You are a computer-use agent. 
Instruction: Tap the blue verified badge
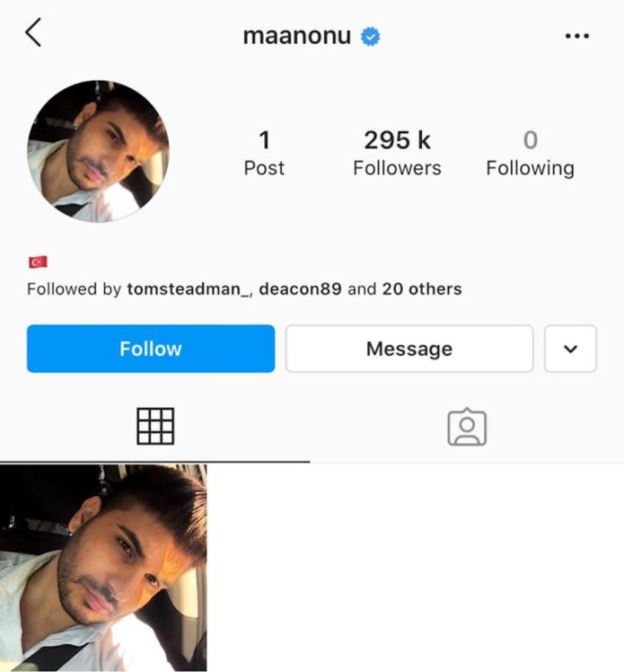[x=371, y=36]
